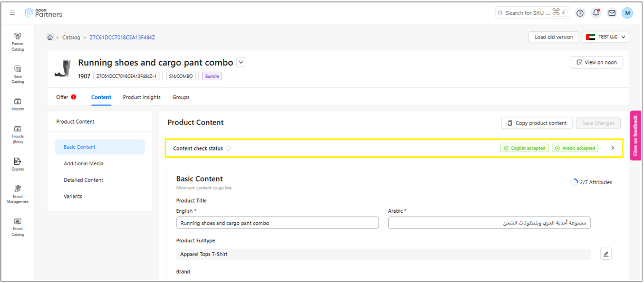Switch to the Offer tab
This screenshot has height=283, width=644.
(62, 97)
